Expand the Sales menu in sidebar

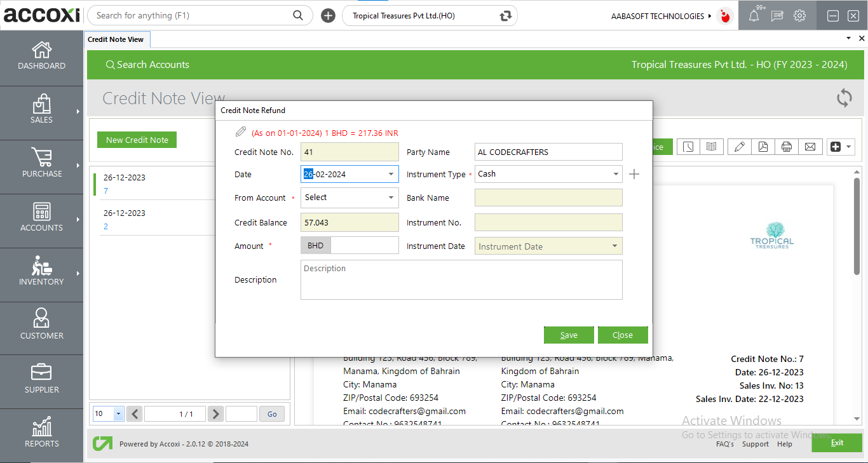pyautogui.click(x=41, y=112)
